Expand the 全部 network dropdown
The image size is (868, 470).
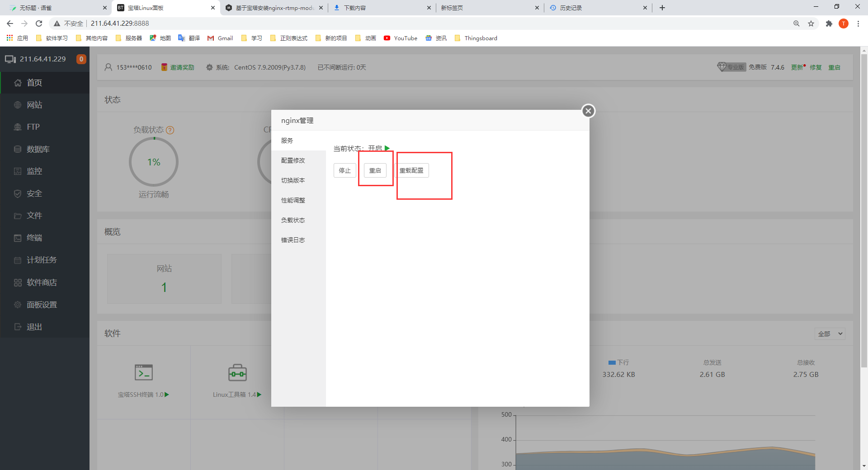click(830, 334)
